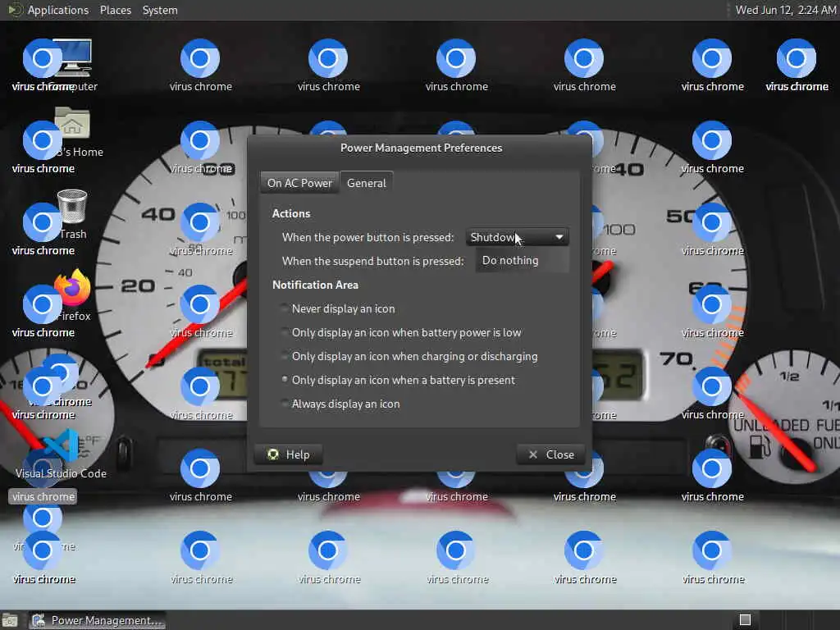840x630 pixels.
Task: Open the power button action Shutdown dropdown
Action: [517, 237]
